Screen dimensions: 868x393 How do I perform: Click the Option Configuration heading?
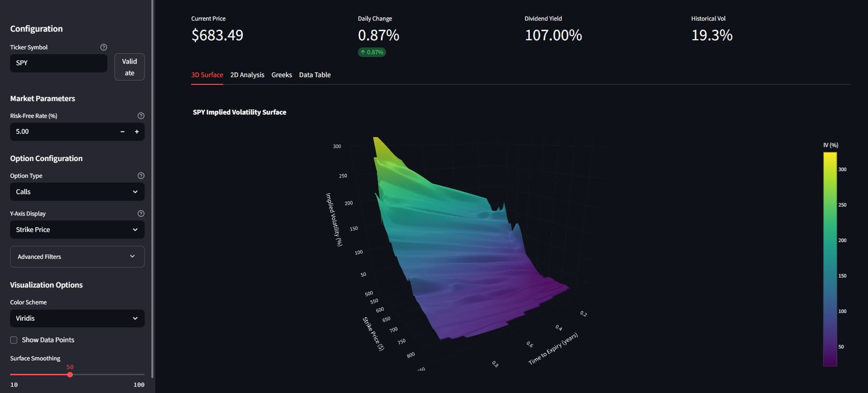(x=46, y=158)
